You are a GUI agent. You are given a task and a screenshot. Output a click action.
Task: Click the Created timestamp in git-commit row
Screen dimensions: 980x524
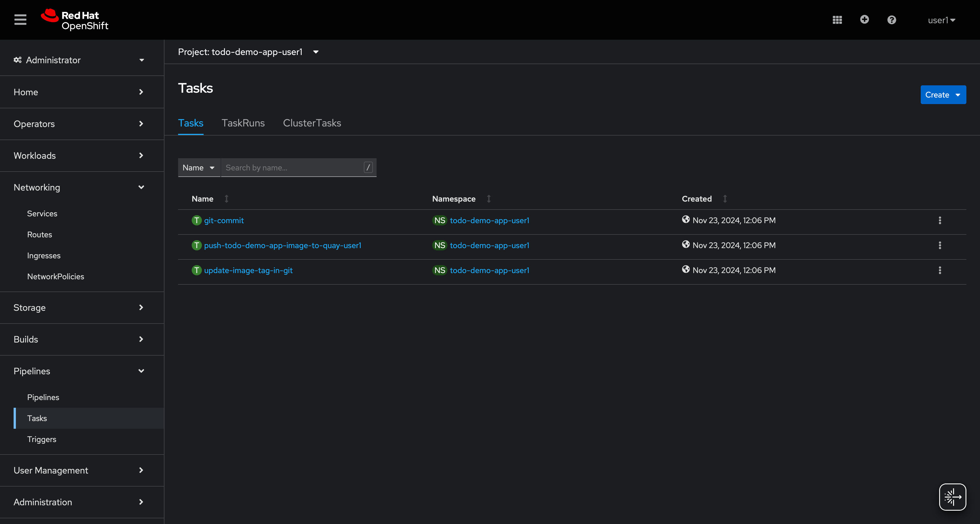[734, 220]
